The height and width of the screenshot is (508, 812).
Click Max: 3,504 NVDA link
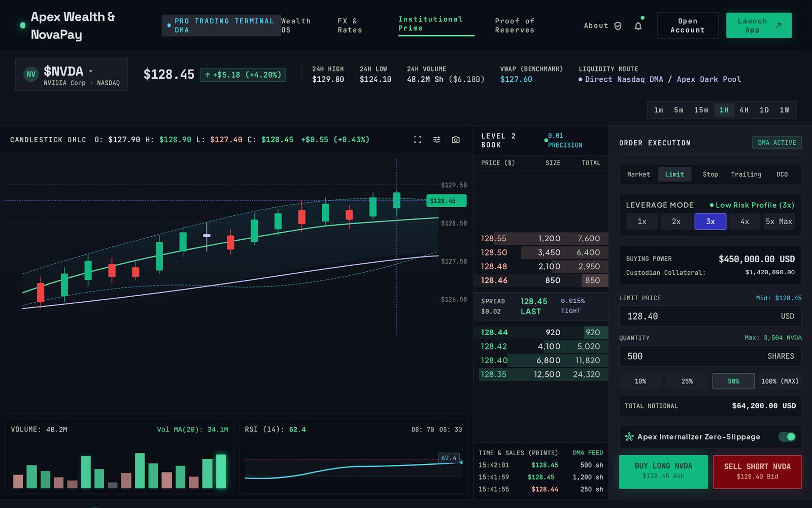pyautogui.click(x=773, y=338)
